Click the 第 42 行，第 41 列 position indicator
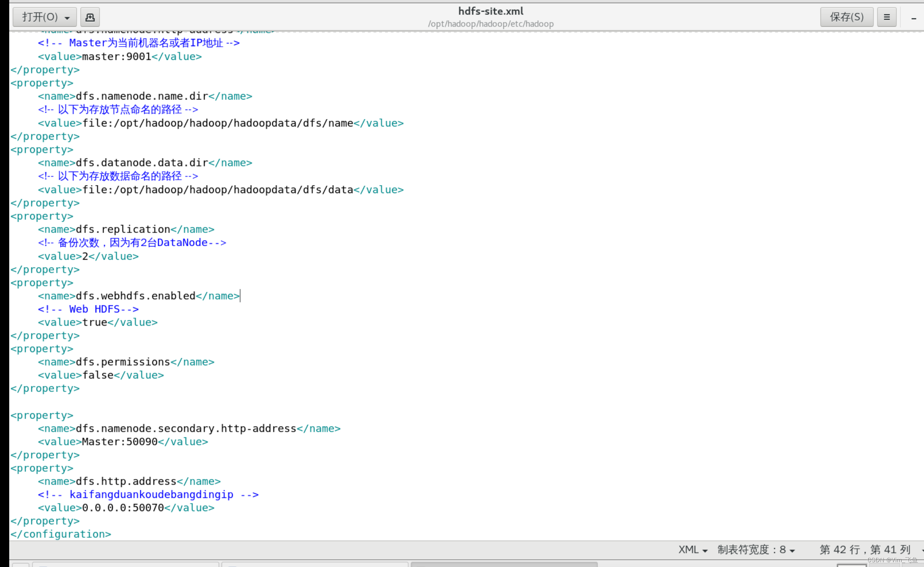This screenshot has width=924, height=567. click(865, 550)
